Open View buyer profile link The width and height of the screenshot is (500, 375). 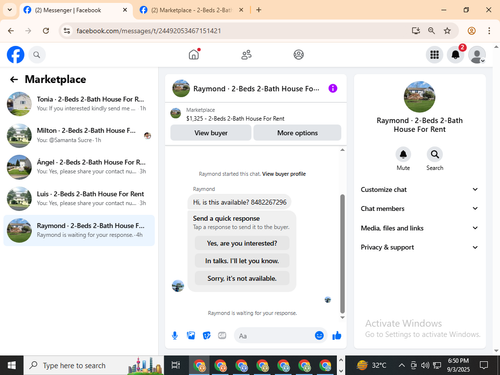point(284,174)
